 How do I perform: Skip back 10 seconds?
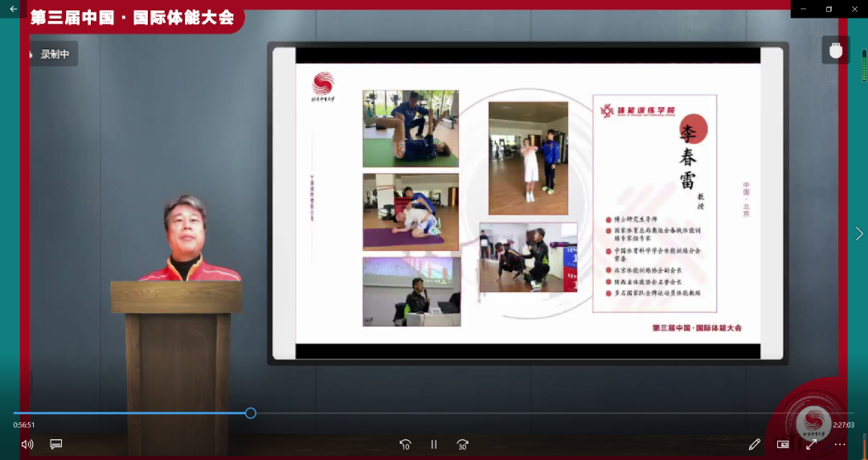pos(405,445)
